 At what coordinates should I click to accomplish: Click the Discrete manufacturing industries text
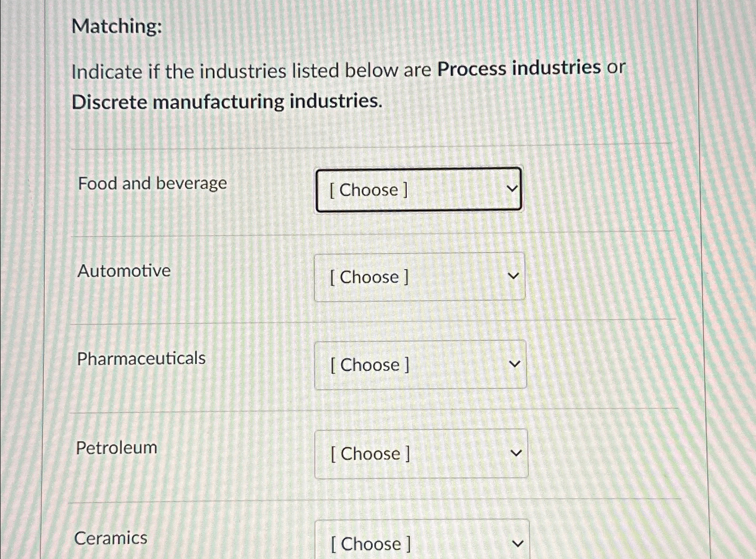[227, 102]
